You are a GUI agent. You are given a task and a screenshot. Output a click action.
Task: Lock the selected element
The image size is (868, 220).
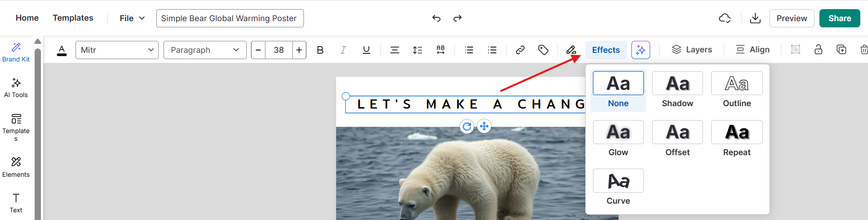point(818,49)
